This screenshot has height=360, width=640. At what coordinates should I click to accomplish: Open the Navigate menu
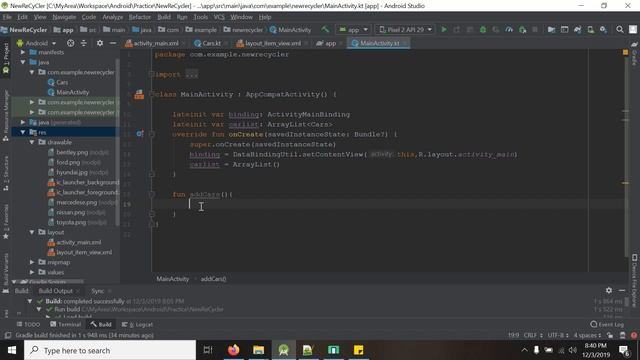pyautogui.click(x=64, y=17)
